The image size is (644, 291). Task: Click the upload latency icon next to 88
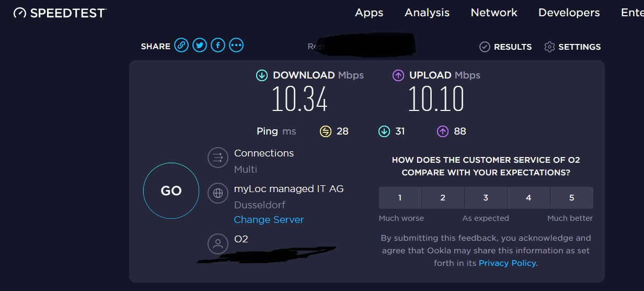click(x=443, y=131)
